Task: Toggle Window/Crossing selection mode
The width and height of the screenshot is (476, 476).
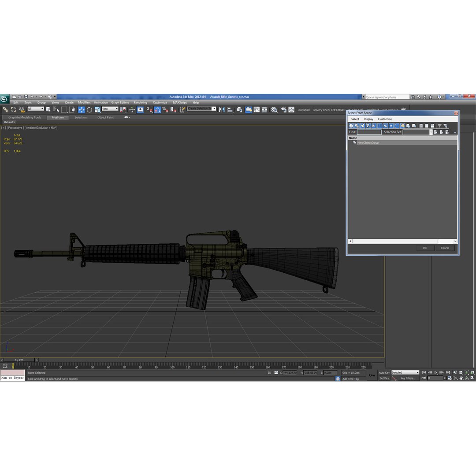Action: coord(72,110)
